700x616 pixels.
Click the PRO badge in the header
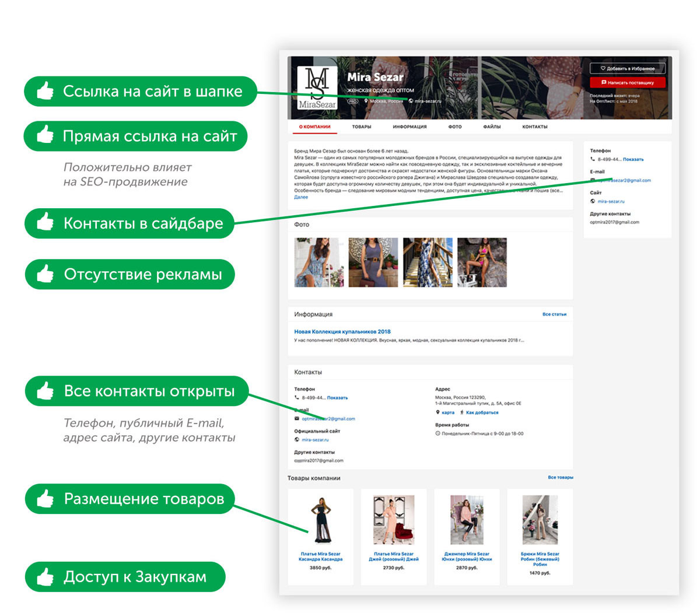pos(352,101)
